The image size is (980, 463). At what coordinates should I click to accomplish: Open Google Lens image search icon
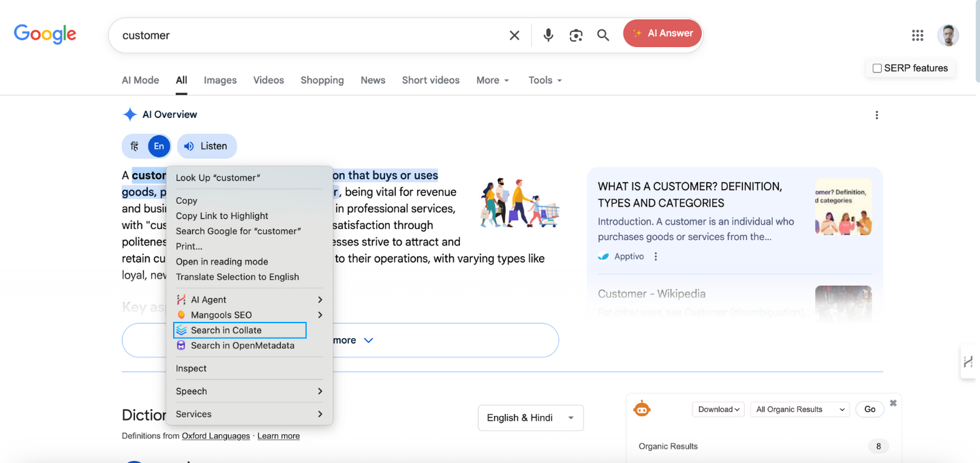point(576,35)
